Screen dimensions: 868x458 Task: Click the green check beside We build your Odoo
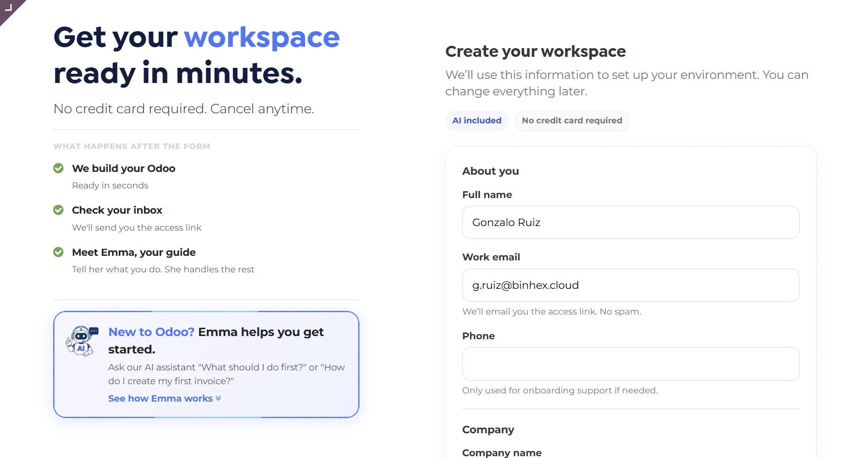[58, 168]
